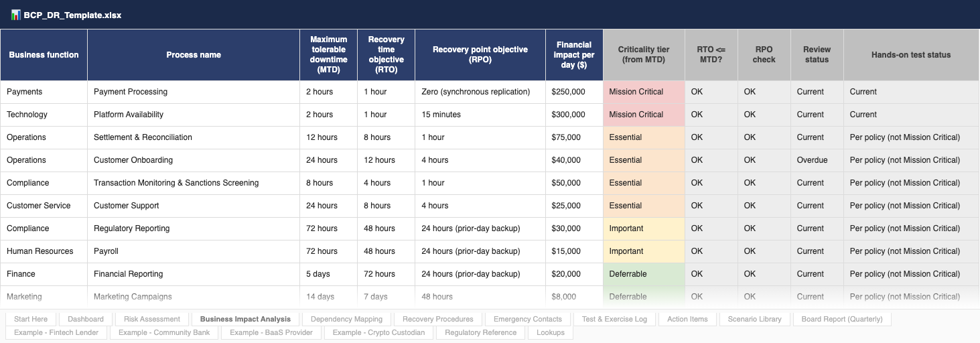The width and height of the screenshot is (980, 343).
Task: Select the Action Items tab
Action: (687, 319)
